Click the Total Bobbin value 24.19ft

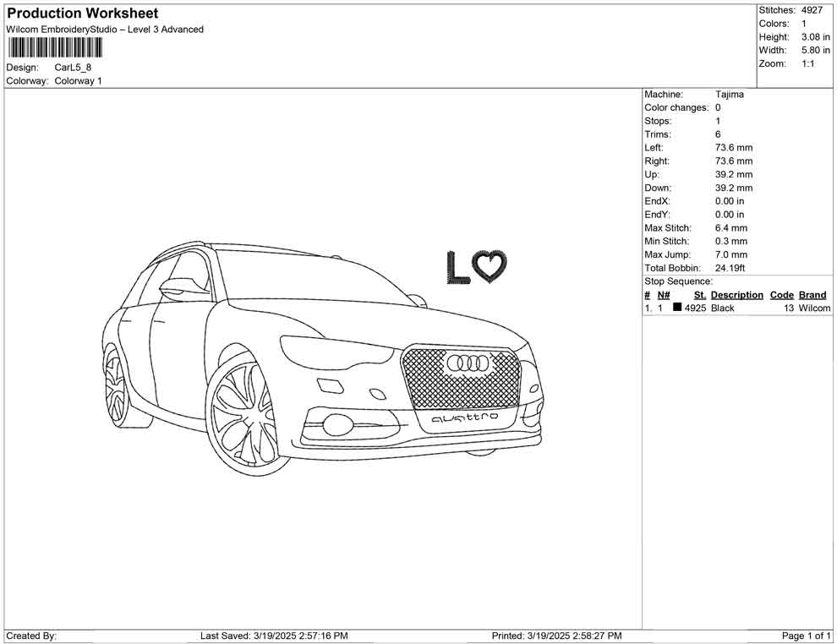(x=730, y=268)
